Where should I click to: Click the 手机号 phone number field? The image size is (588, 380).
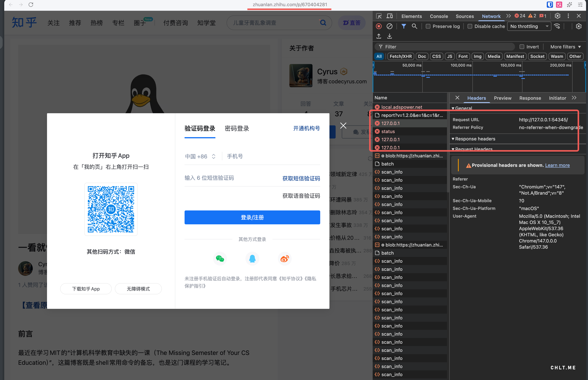(x=273, y=156)
